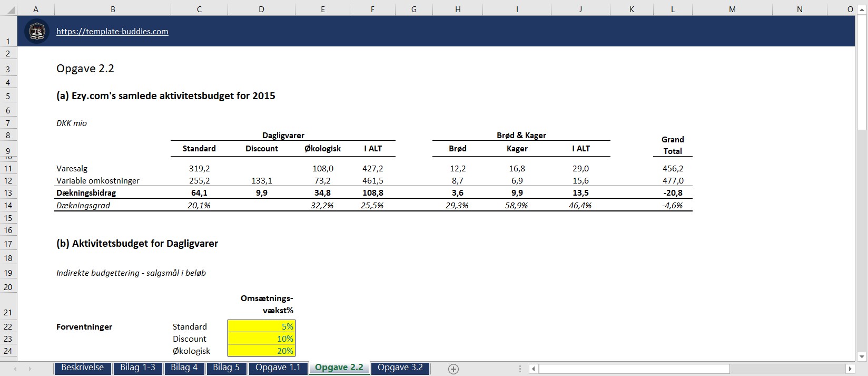Open the template-buddies.com hyperlink
This screenshot has width=868, height=376.
(112, 32)
